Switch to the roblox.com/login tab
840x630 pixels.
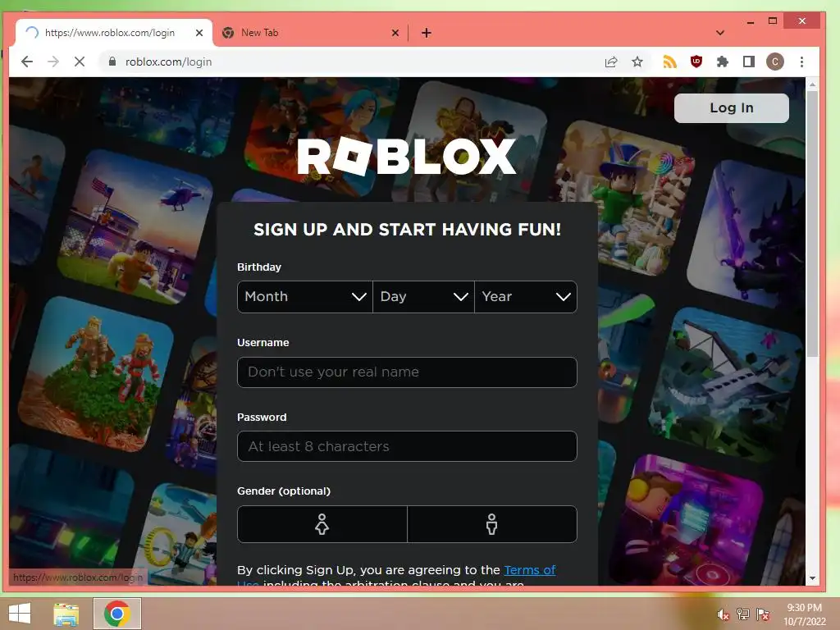113,33
